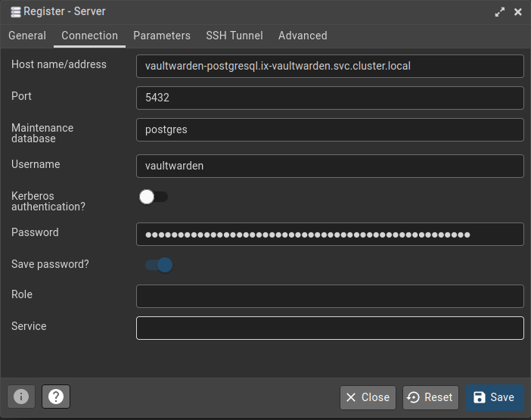This screenshot has width=531, height=420.
Task: Click the Reset button
Action: pos(430,397)
